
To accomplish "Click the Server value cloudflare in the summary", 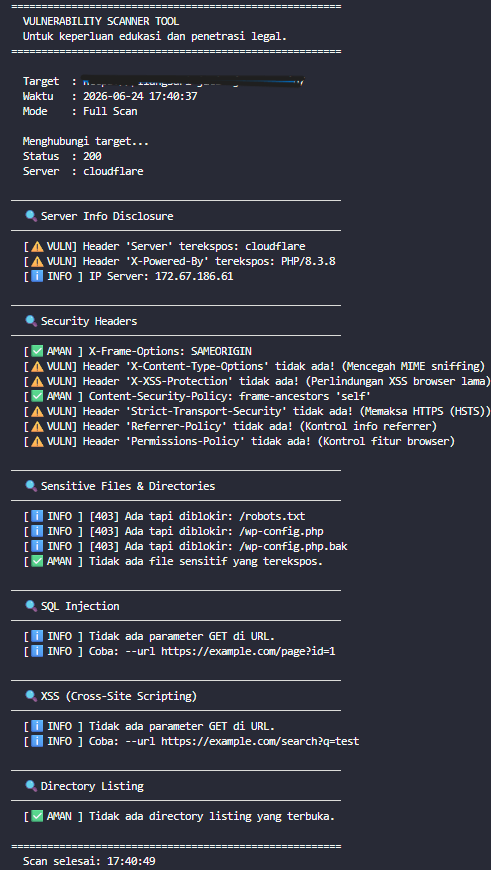I will [113, 171].
